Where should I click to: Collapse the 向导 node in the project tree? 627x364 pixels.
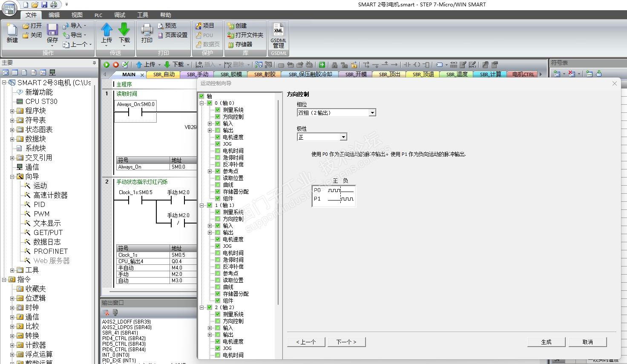pyautogui.click(x=12, y=176)
